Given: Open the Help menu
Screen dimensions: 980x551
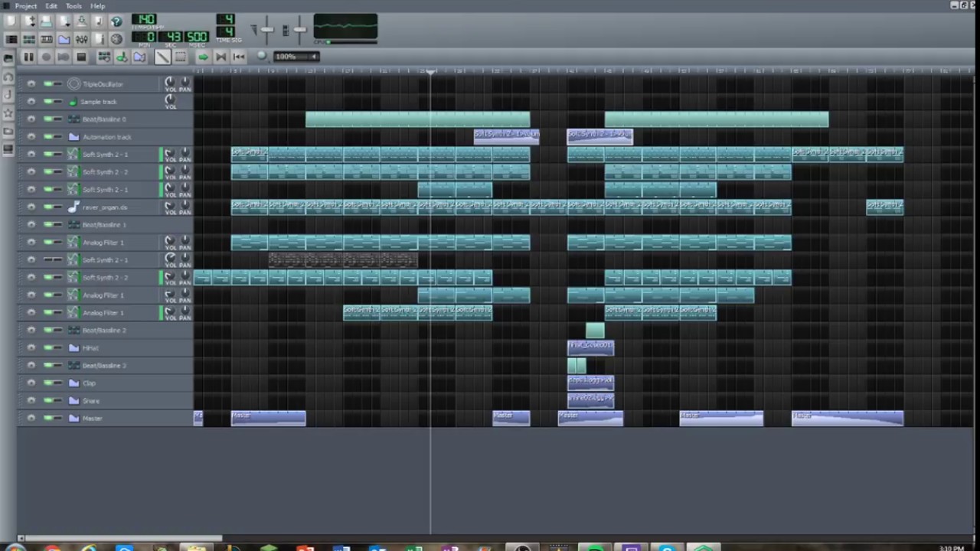Looking at the screenshot, I should pyautogui.click(x=98, y=5).
